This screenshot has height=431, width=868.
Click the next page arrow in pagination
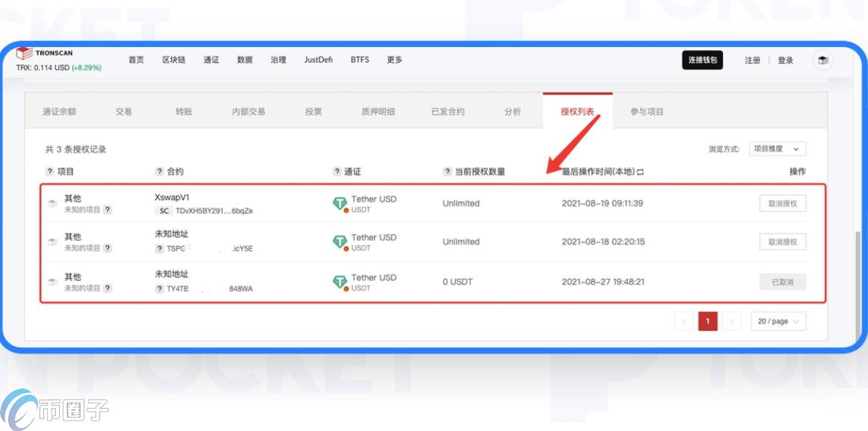(731, 321)
